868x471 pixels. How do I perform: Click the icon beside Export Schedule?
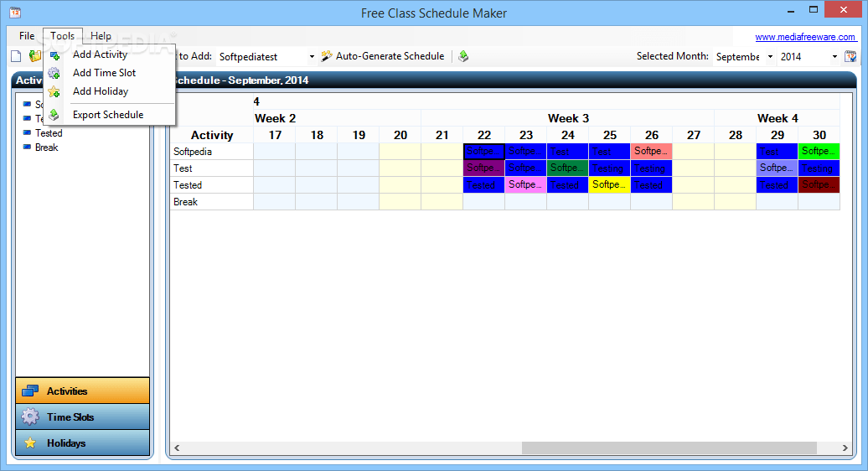pos(54,115)
